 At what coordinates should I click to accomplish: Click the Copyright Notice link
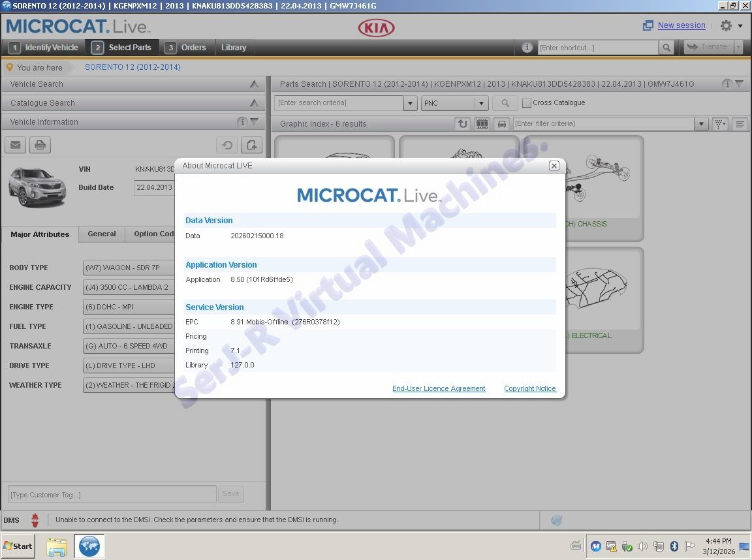tap(529, 388)
